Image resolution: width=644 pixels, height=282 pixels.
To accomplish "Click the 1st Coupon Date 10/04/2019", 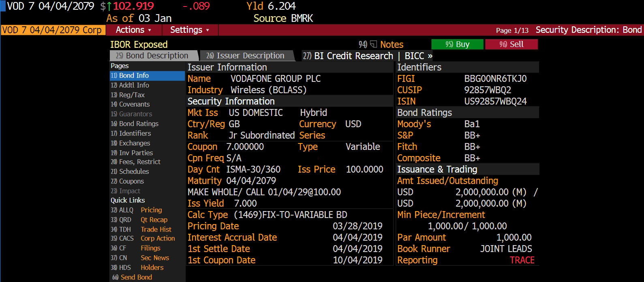I will (x=357, y=260).
